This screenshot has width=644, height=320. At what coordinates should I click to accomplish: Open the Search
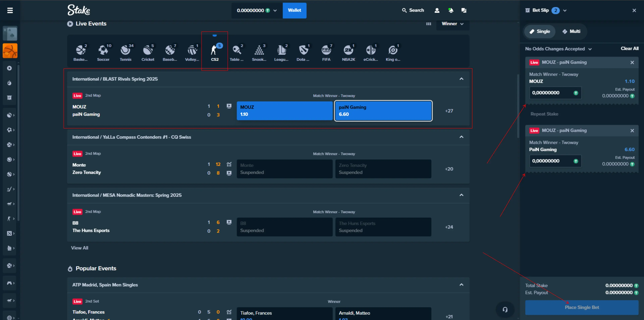click(413, 10)
